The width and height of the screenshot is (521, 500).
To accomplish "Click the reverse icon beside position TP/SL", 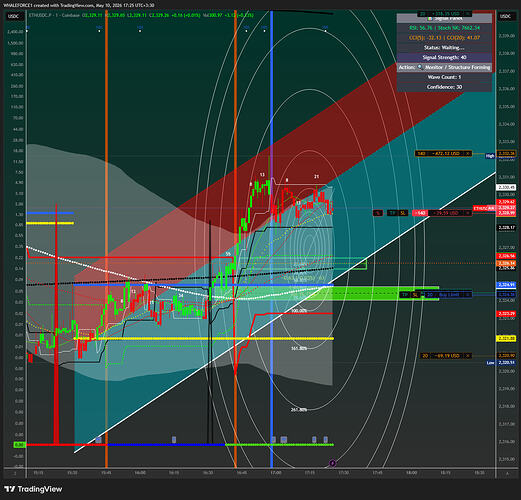I will [378, 213].
